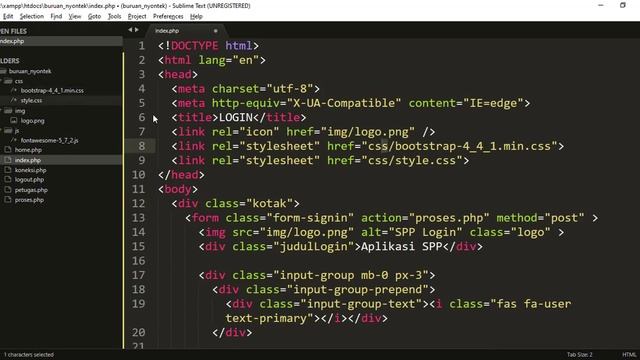Open the Goto menu
The image size is (640, 360).
point(94,16)
